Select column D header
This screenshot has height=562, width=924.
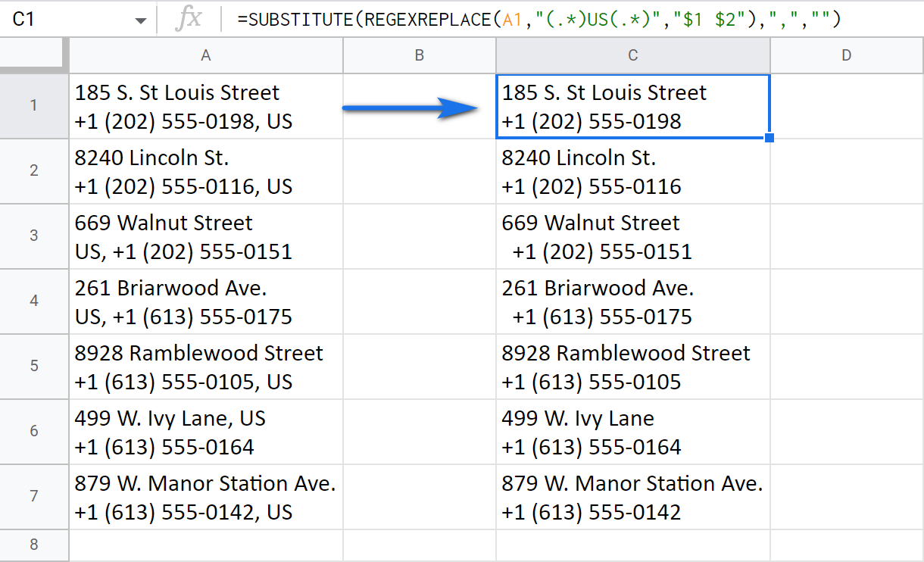pyautogui.click(x=846, y=55)
